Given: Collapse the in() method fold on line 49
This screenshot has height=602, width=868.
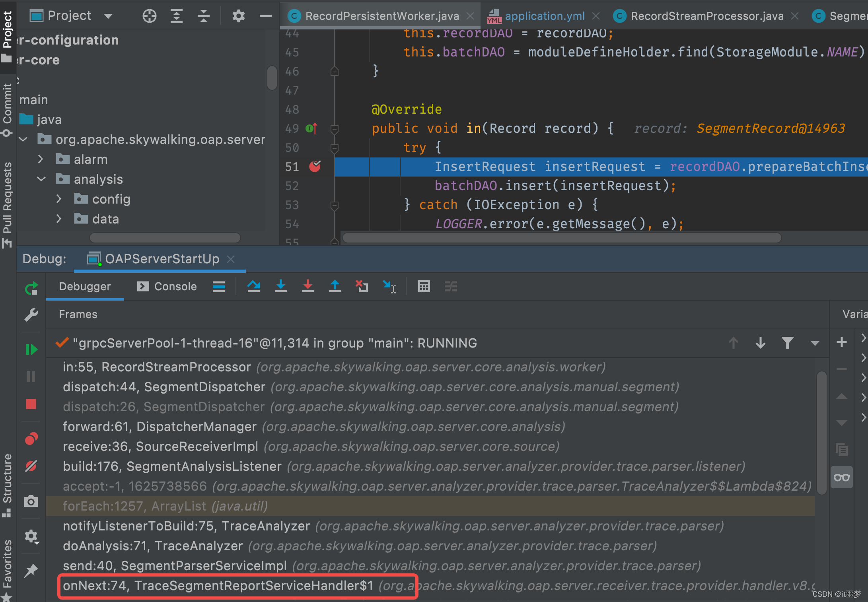Looking at the screenshot, I should 334,129.
